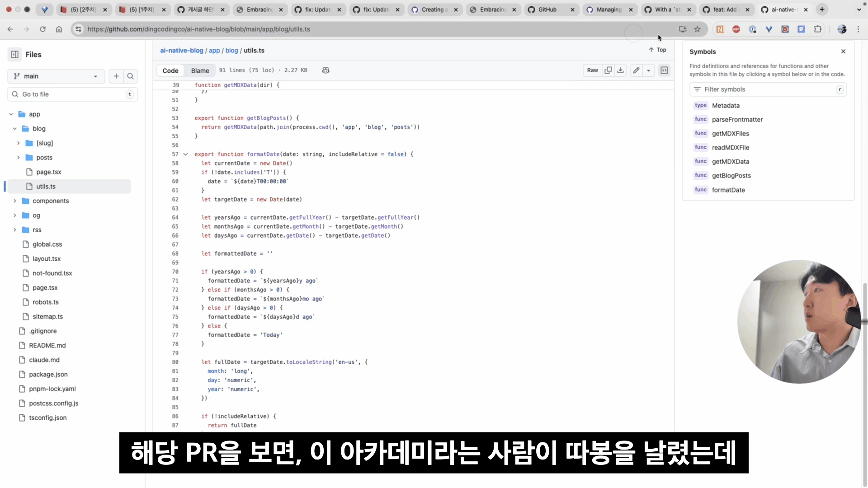The height and width of the screenshot is (488, 868).
Task: Open the Raw file view
Action: tap(592, 70)
